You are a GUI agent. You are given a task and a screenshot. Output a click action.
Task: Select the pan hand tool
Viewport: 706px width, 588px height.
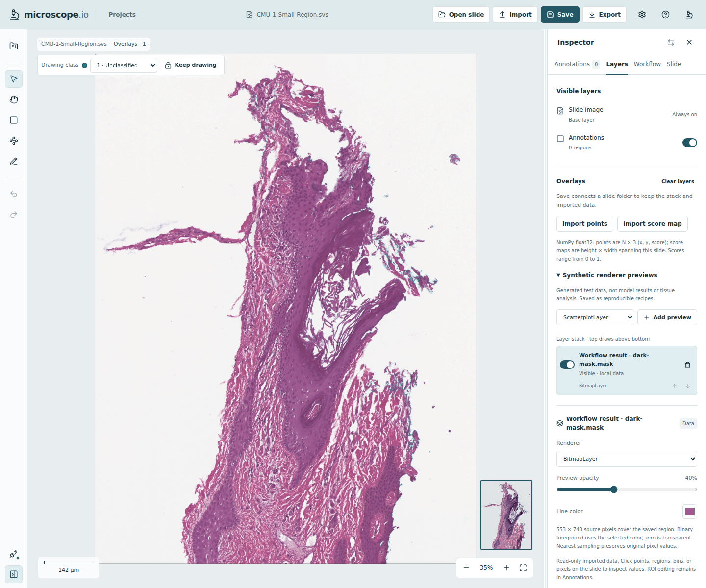click(14, 99)
